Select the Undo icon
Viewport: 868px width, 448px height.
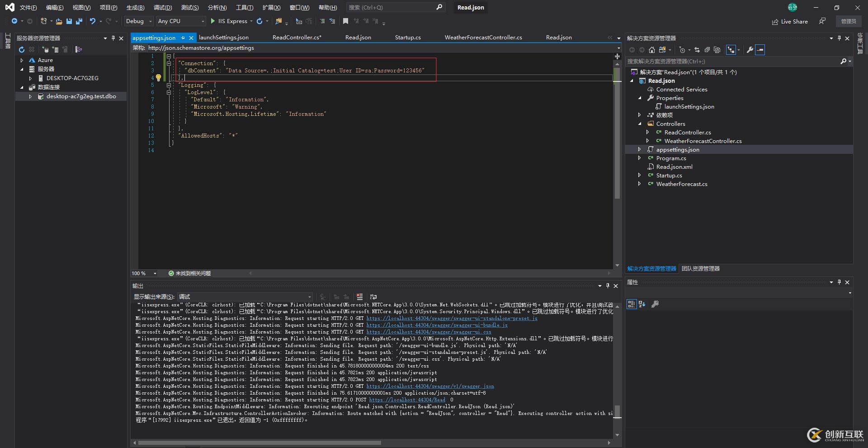pyautogui.click(x=92, y=21)
